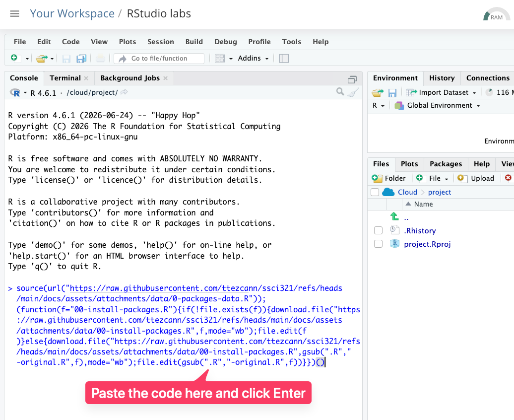Switch to the Connections tab

click(488, 78)
